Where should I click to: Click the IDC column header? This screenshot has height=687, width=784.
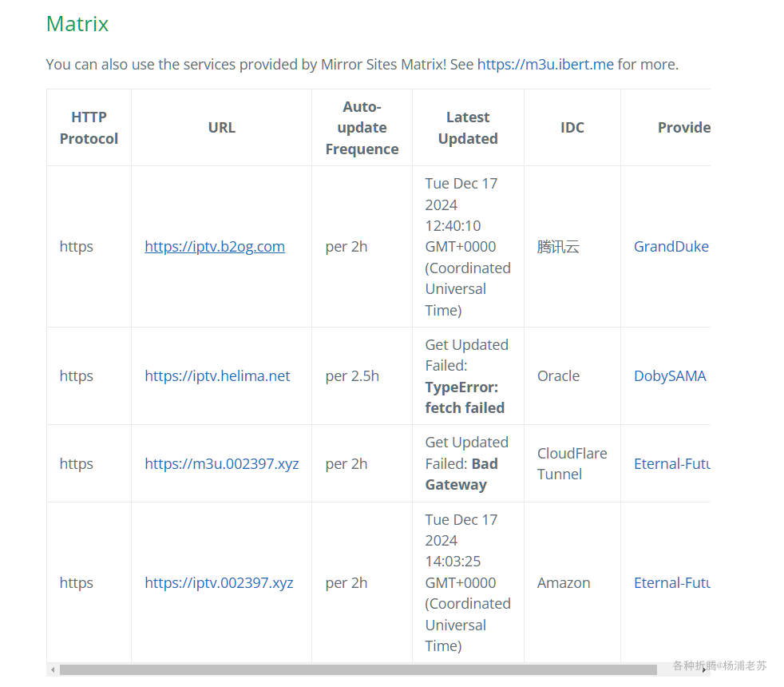[x=572, y=128]
